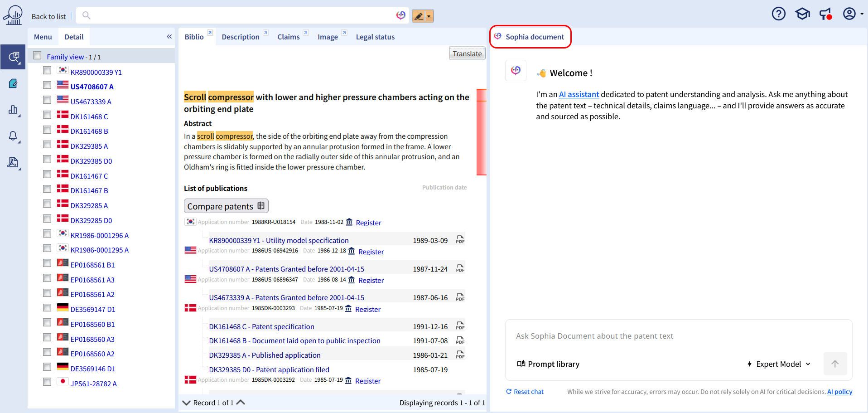Open Description in new window icon

[266, 33]
